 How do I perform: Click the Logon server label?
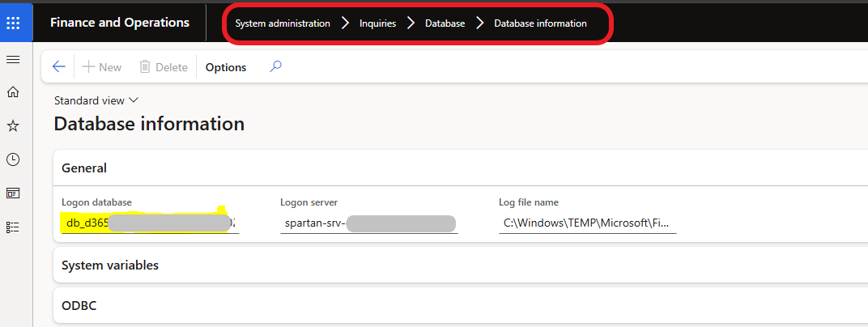point(308,202)
